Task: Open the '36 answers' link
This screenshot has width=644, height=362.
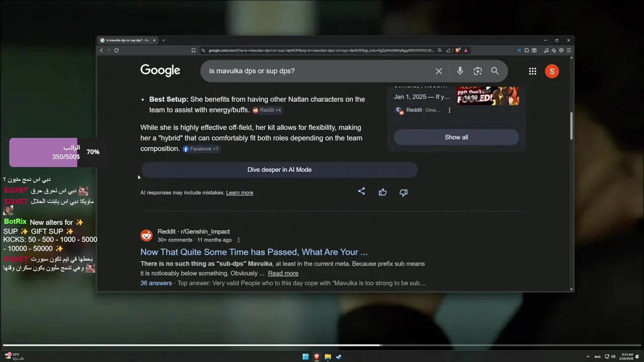Action: pyautogui.click(x=156, y=283)
